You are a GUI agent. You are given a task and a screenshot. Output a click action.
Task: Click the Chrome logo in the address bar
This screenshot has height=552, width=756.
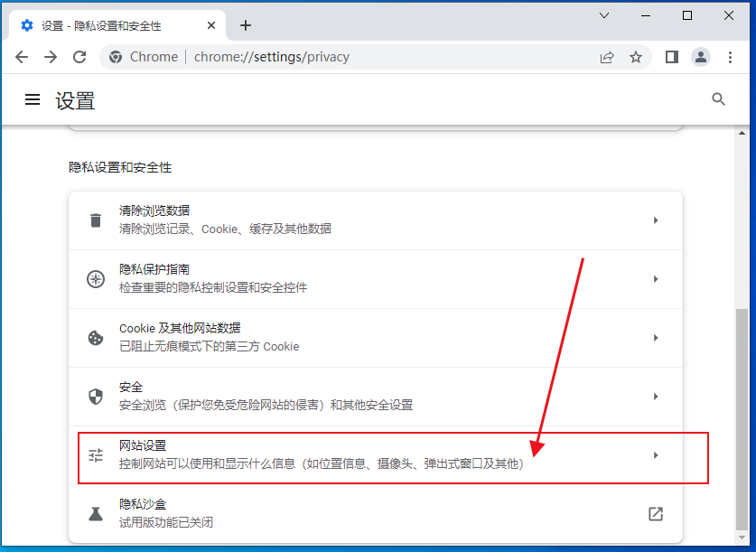[116, 57]
